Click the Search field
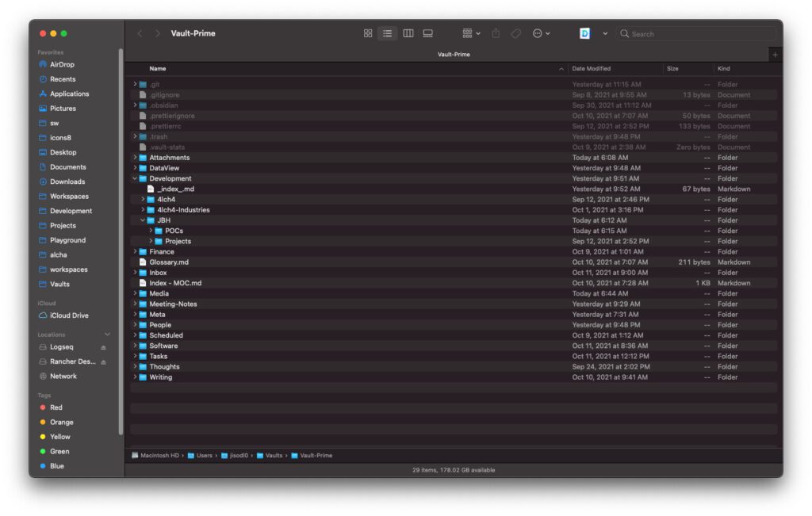The width and height of the screenshot is (812, 516). [x=698, y=34]
